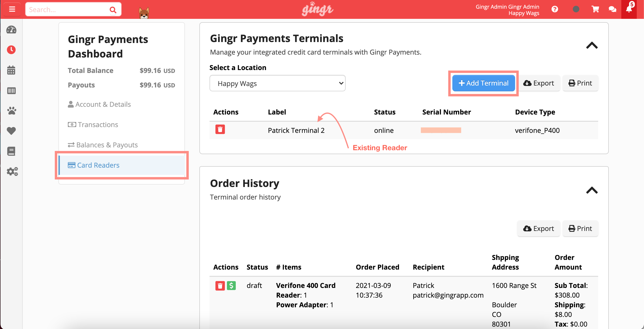Click the Add Terminal button
644x329 pixels.
coord(483,83)
